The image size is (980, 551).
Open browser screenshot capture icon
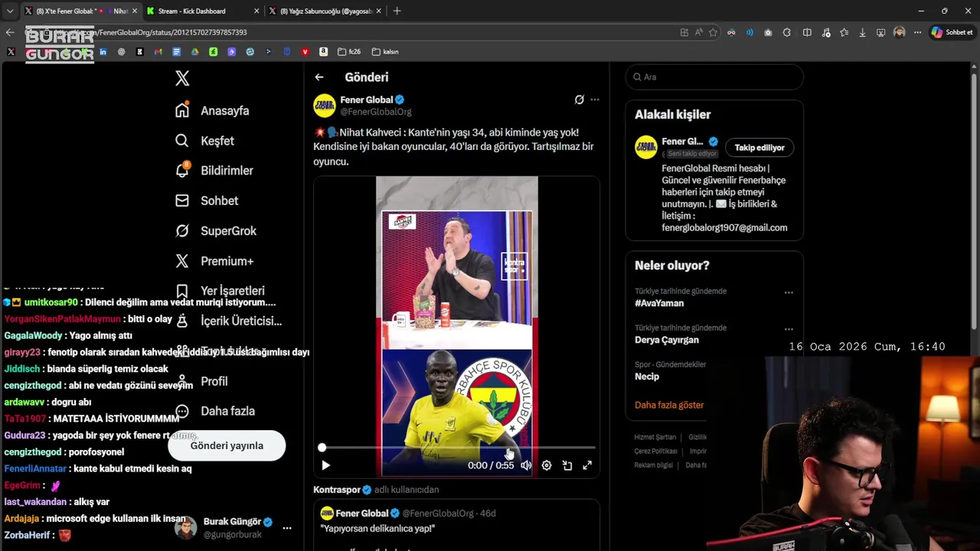click(x=880, y=32)
